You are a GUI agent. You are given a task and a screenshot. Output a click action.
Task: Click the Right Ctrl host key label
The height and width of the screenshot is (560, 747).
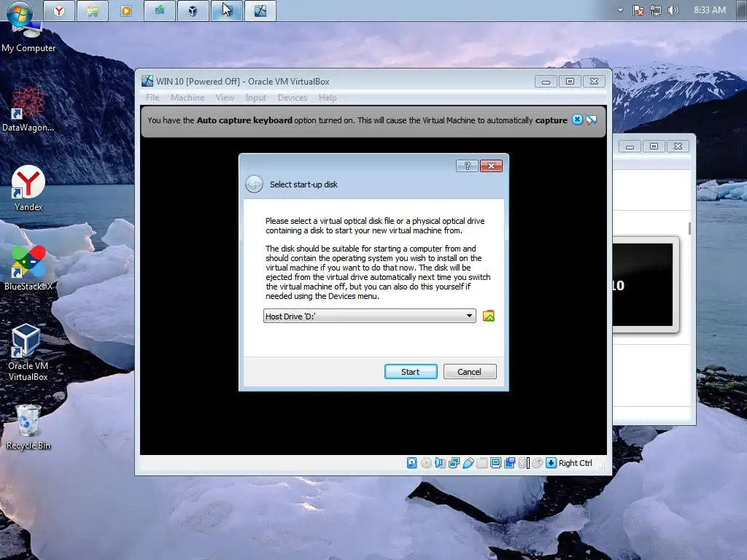click(x=576, y=463)
